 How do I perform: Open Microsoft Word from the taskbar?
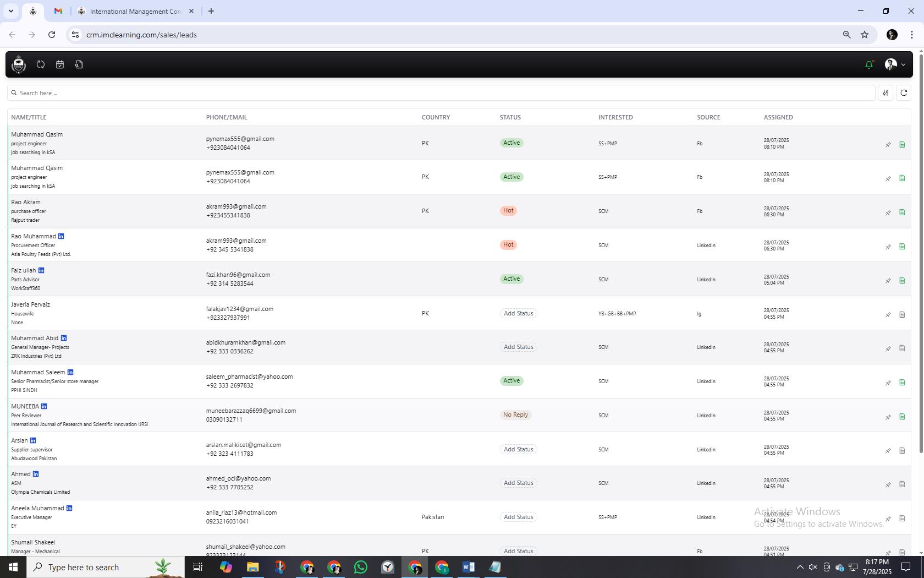[469, 567]
